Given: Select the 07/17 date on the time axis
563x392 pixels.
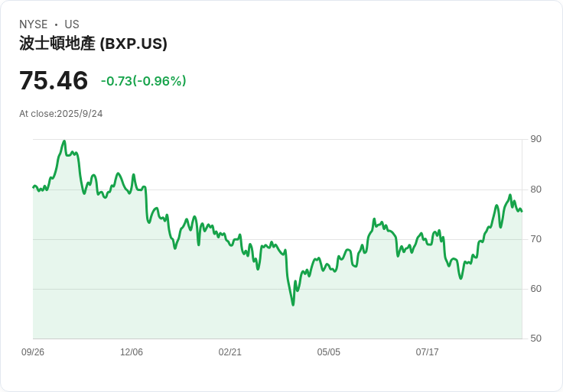Looking at the screenshot, I should click(428, 352).
